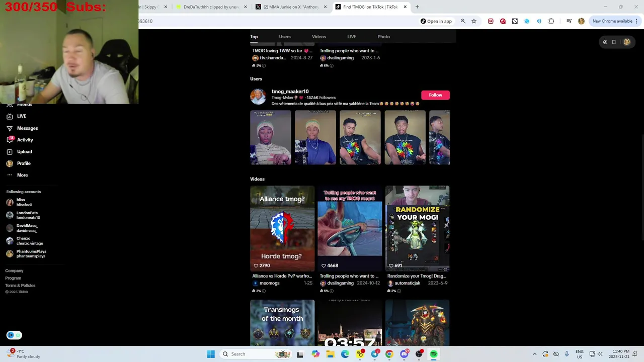Open the Randomize Your Mog video
644x362 pixels.
(x=417, y=229)
